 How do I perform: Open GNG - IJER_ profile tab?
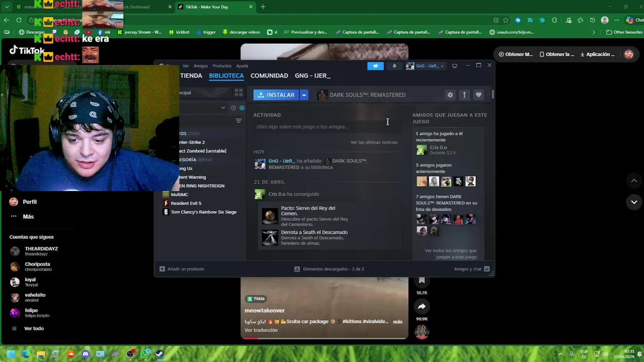[312, 75]
